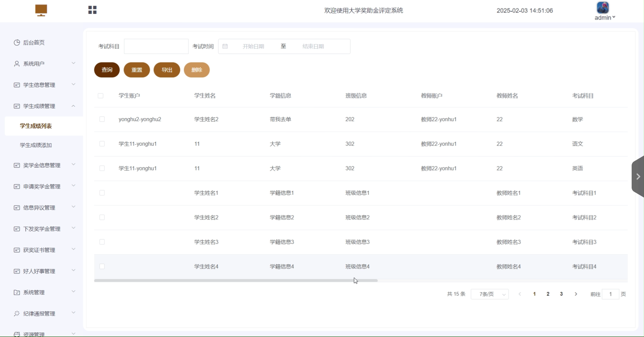The height and width of the screenshot is (337, 644).
Task: Select 学生成绩列表 in the sidebar
Action: 36,126
